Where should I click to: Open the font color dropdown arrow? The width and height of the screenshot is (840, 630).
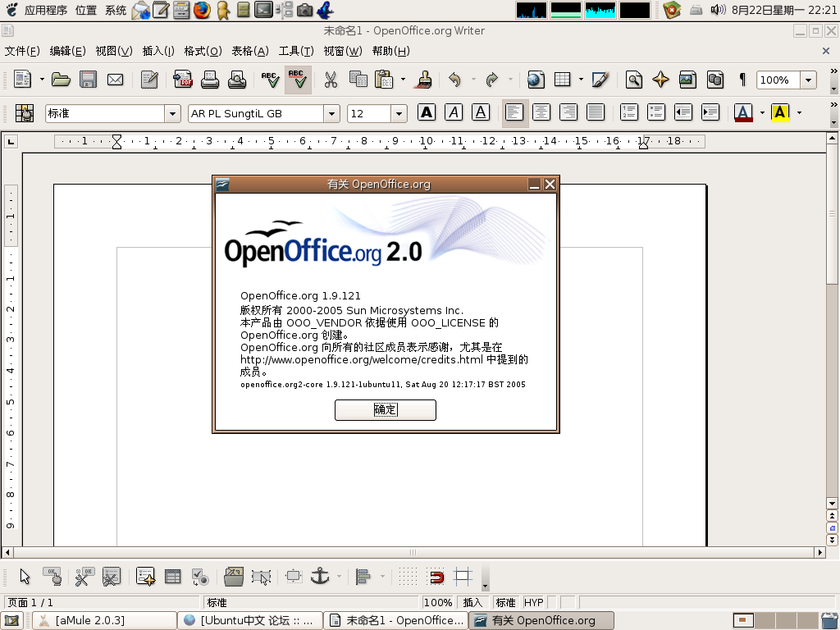[x=762, y=112]
